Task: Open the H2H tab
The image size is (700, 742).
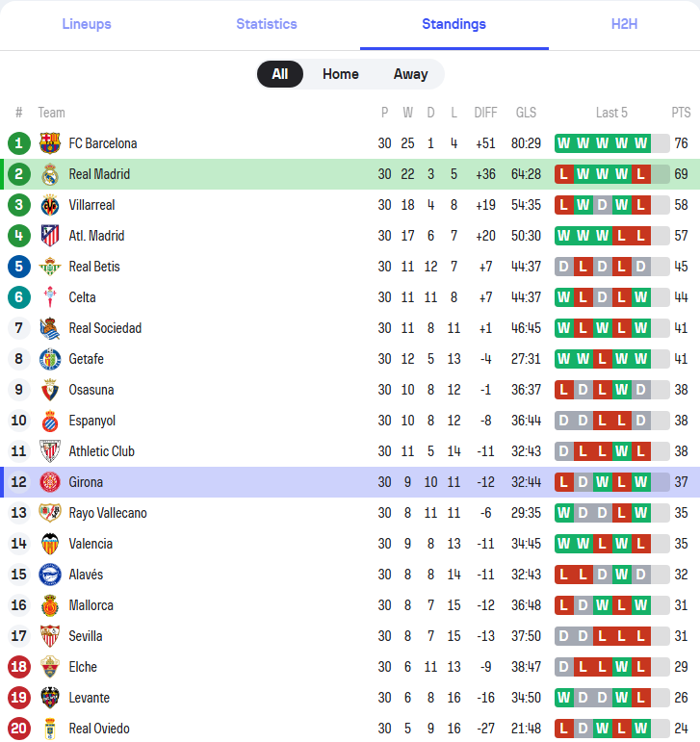Action: pos(624,24)
